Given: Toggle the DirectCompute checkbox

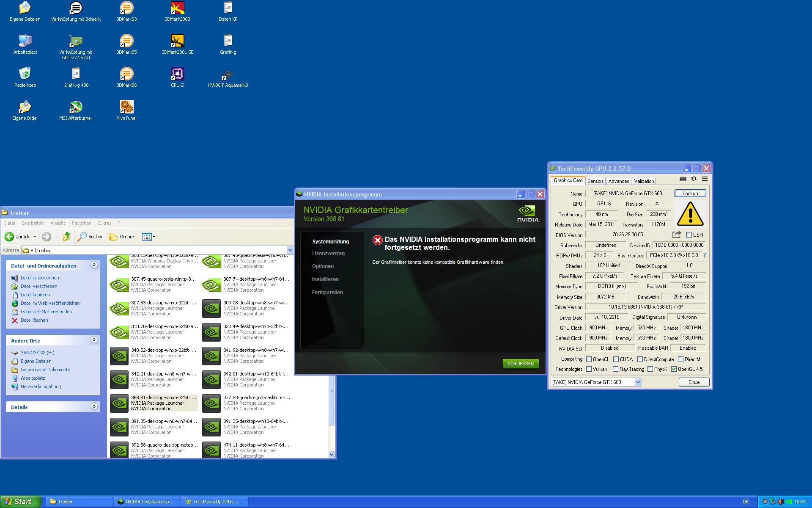Looking at the screenshot, I should pyautogui.click(x=640, y=359).
